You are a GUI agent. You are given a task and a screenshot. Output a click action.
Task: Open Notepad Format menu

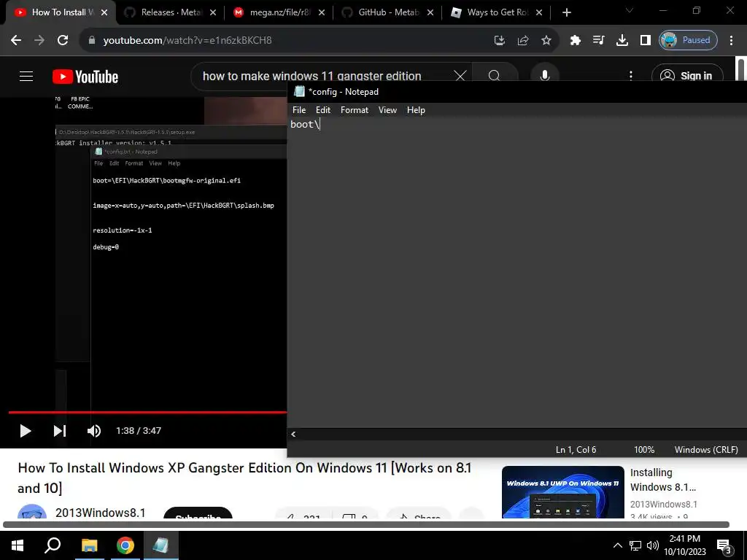(x=355, y=110)
